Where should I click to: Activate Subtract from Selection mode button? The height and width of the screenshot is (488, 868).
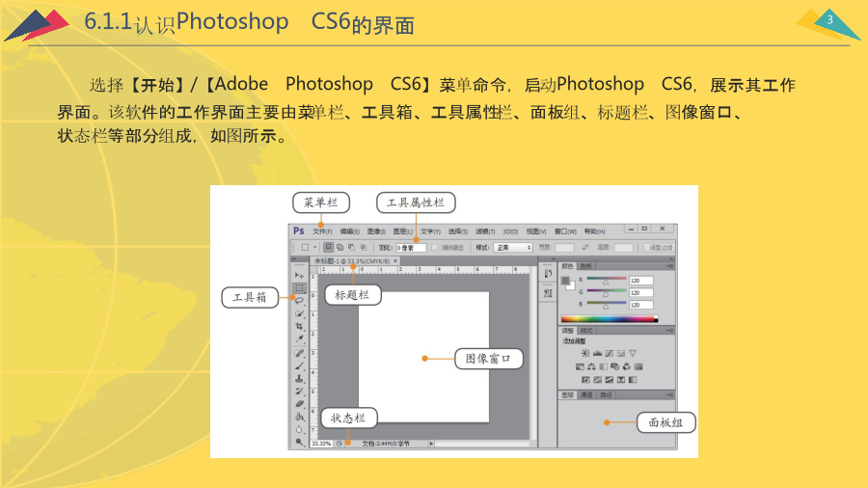[351, 247]
